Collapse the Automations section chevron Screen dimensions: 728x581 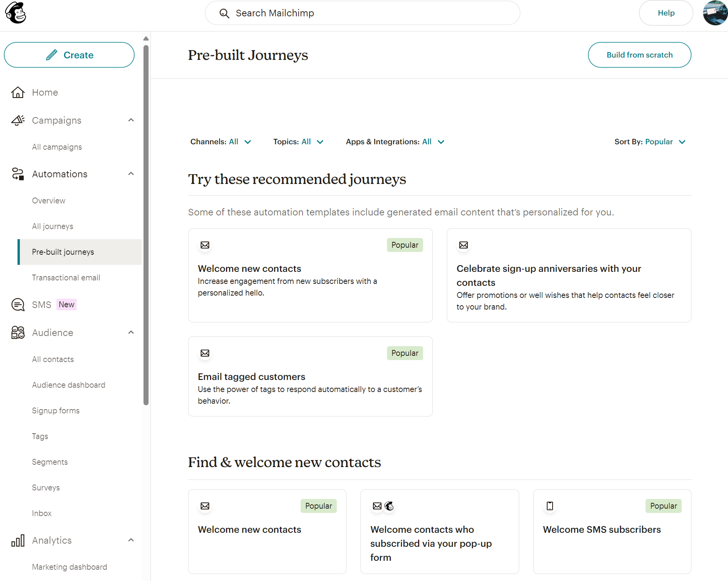click(x=131, y=174)
